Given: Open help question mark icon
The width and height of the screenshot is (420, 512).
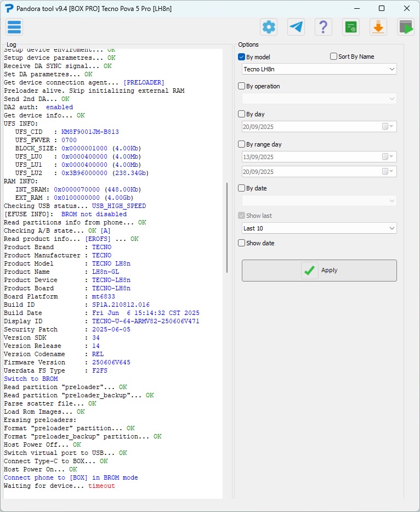Looking at the screenshot, I should (323, 27).
